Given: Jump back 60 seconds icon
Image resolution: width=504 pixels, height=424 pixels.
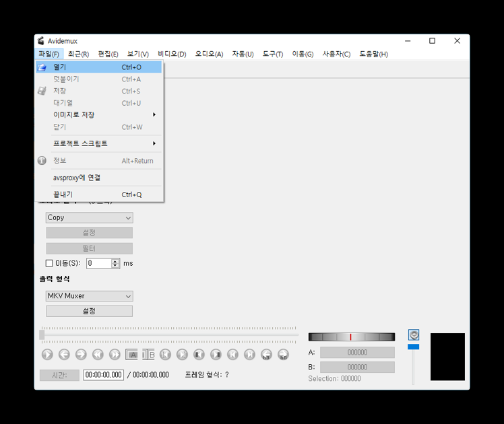Looking at the screenshot, I should [x=266, y=355].
